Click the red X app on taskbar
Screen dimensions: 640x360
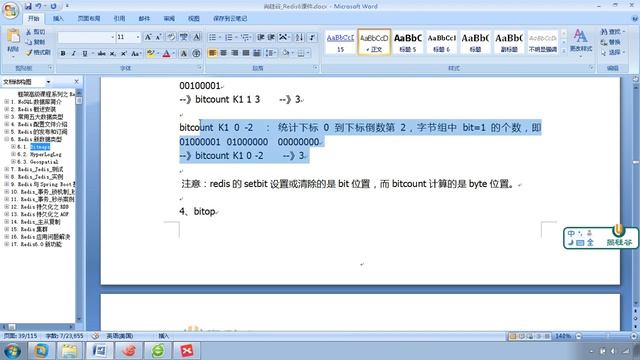click(187, 351)
